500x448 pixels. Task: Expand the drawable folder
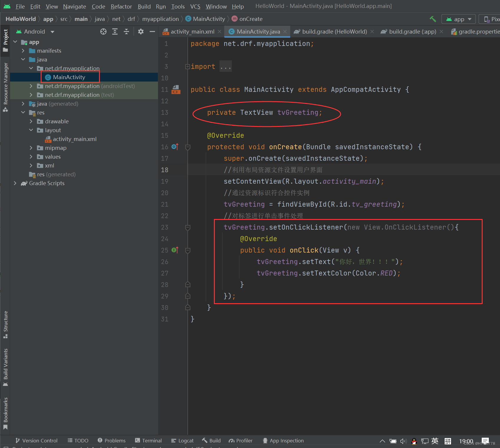click(x=31, y=121)
